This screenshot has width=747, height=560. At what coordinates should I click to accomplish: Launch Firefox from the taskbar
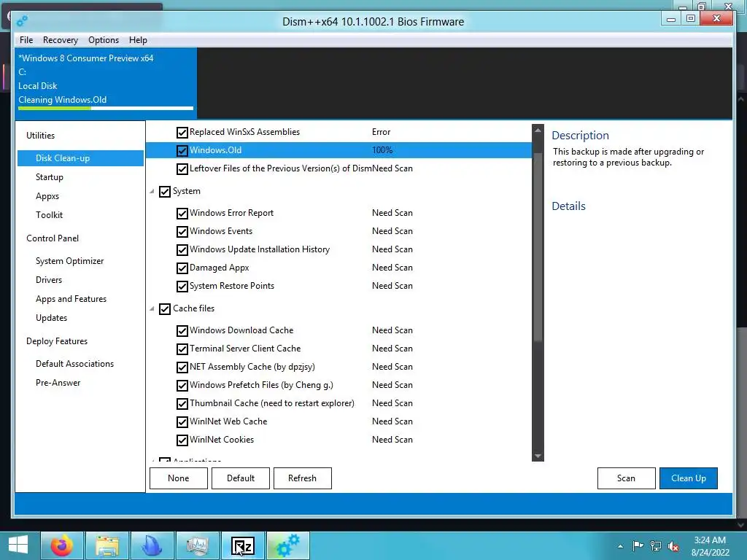pyautogui.click(x=62, y=545)
